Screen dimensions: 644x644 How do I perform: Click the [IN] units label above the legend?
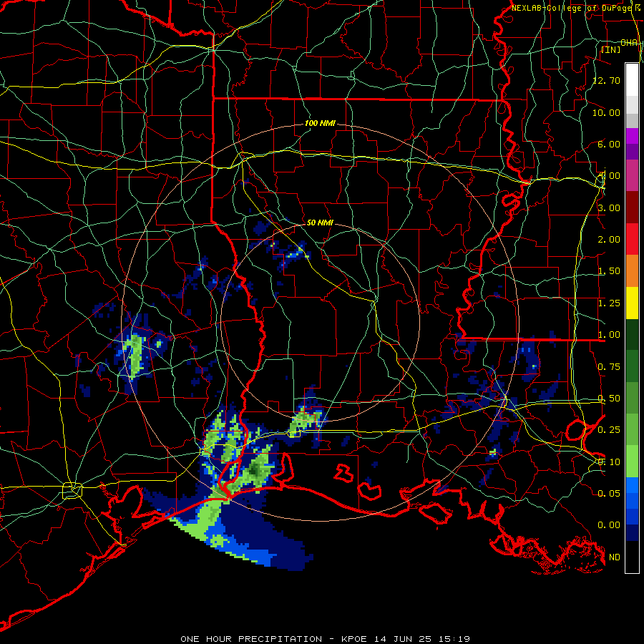[x=611, y=49]
